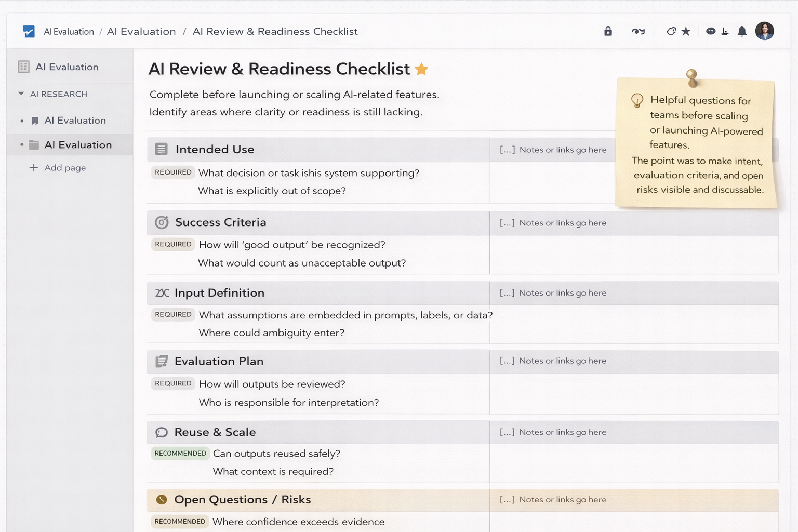Click 'Evaluation Plan' section heading

coord(219,361)
